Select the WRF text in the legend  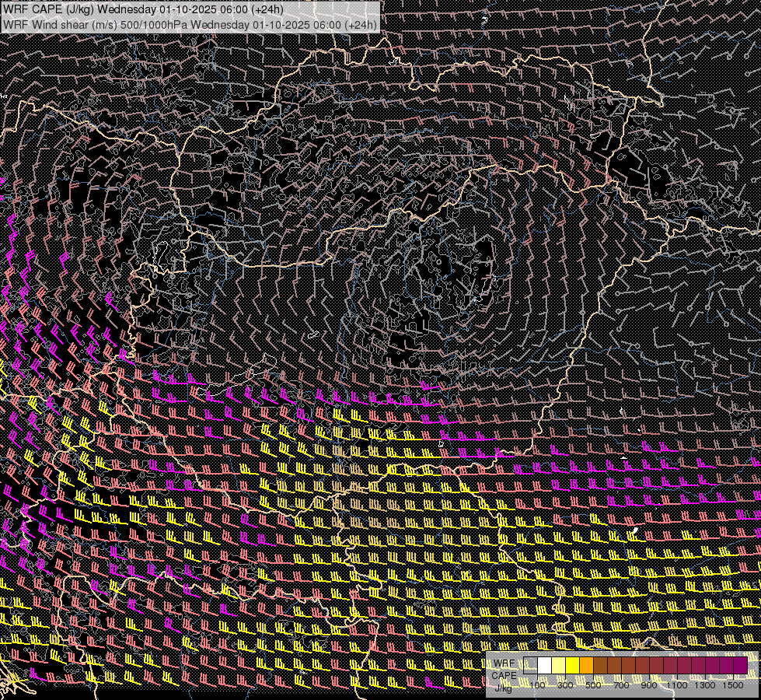(x=504, y=664)
